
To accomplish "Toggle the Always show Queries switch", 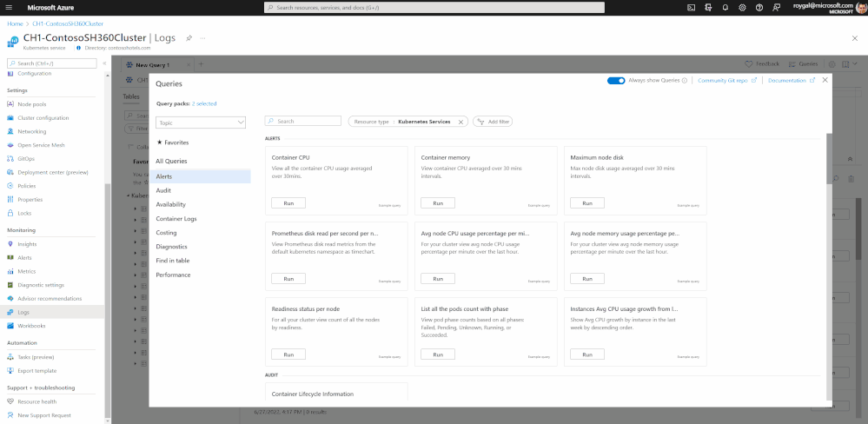I will pyautogui.click(x=615, y=80).
